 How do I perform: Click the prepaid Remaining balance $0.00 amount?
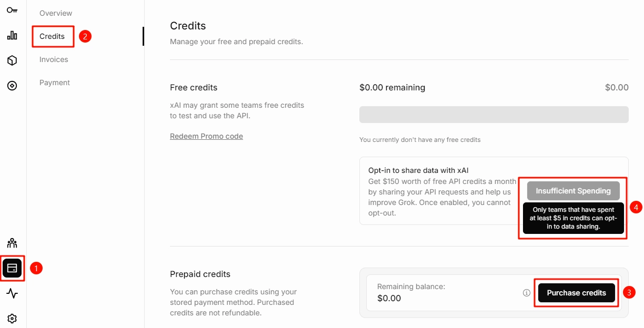(389, 298)
